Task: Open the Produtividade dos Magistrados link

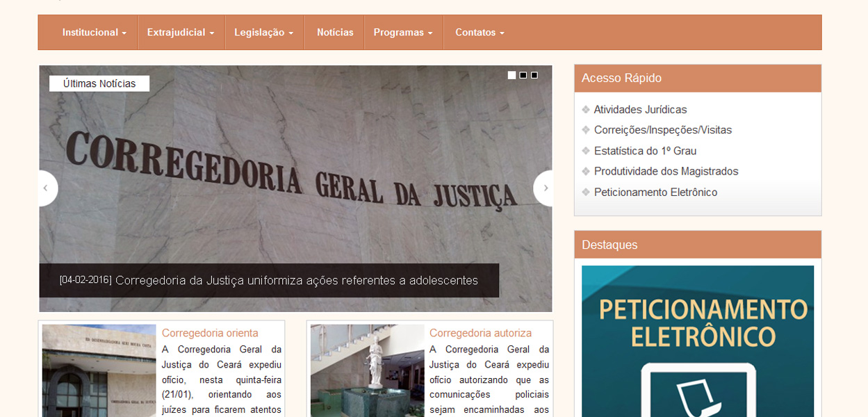Action: coord(666,171)
